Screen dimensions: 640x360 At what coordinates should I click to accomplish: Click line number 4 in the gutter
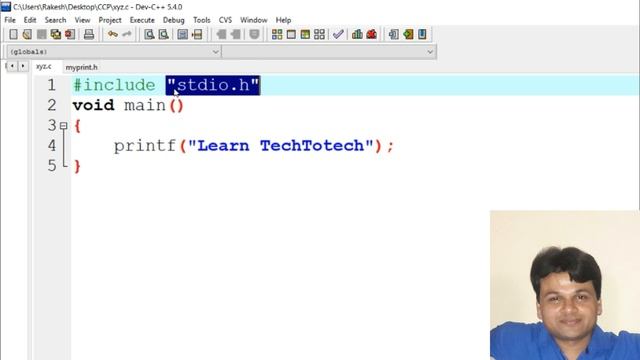pos(51,146)
